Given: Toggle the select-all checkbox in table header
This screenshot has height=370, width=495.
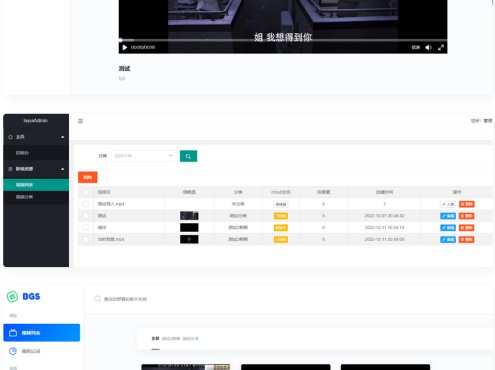Looking at the screenshot, I should coord(86,192).
